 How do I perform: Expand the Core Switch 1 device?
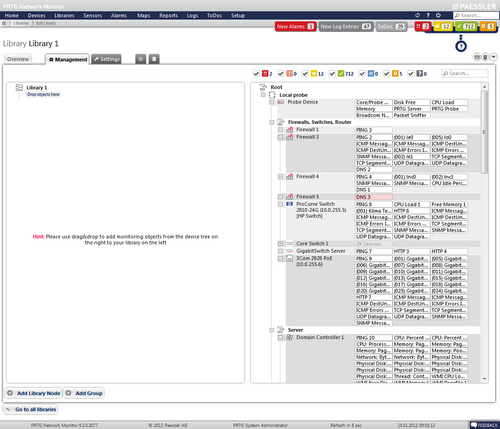point(280,244)
